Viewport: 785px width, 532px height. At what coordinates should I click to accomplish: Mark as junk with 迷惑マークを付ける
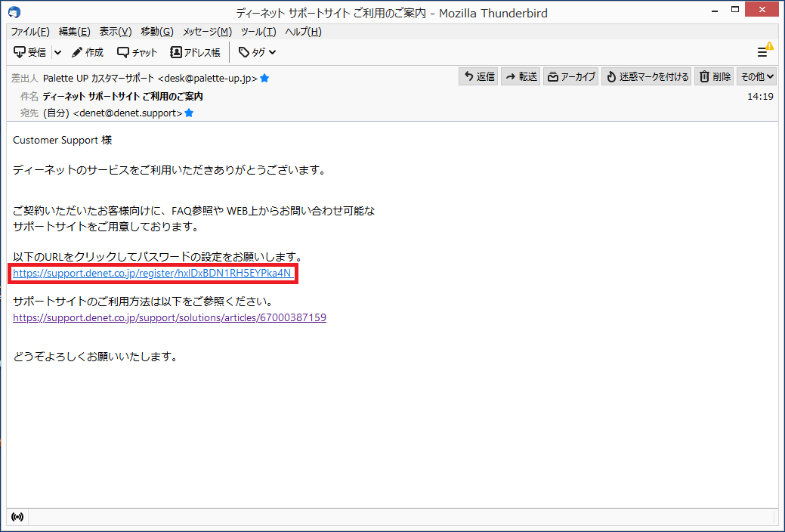point(646,76)
